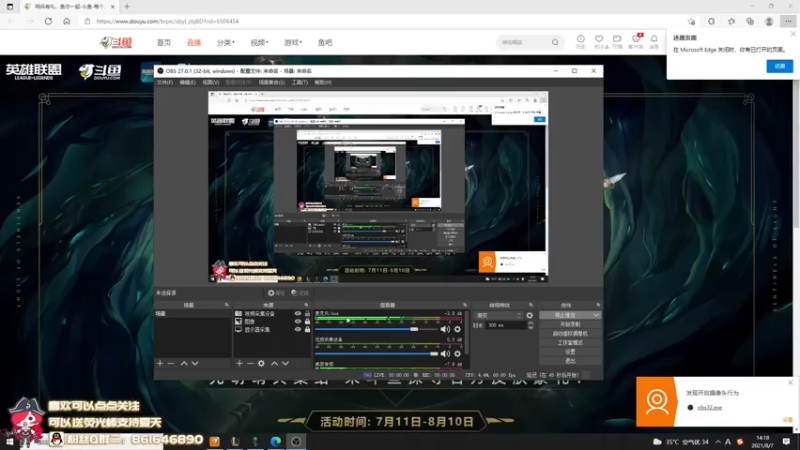The width and height of the screenshot is (800, 450).
Task: Open the 渐变 transition dropdown
Action: (x=498, y=315)
